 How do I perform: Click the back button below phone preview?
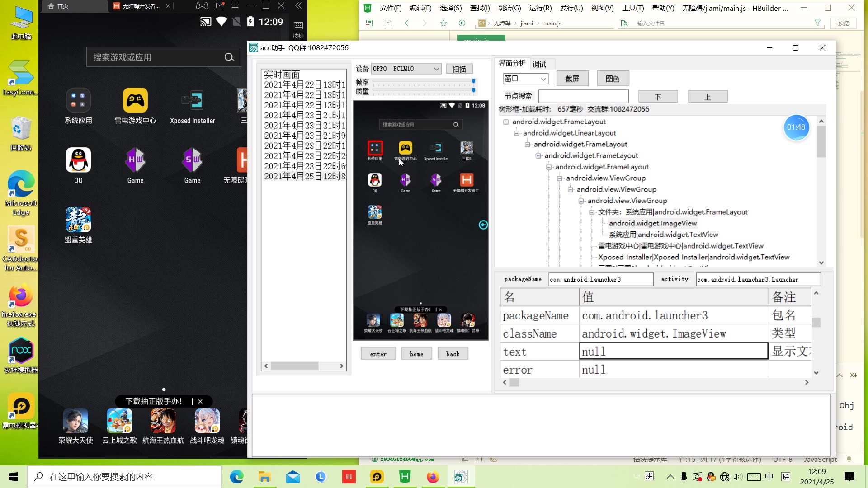tap(453, 354)
